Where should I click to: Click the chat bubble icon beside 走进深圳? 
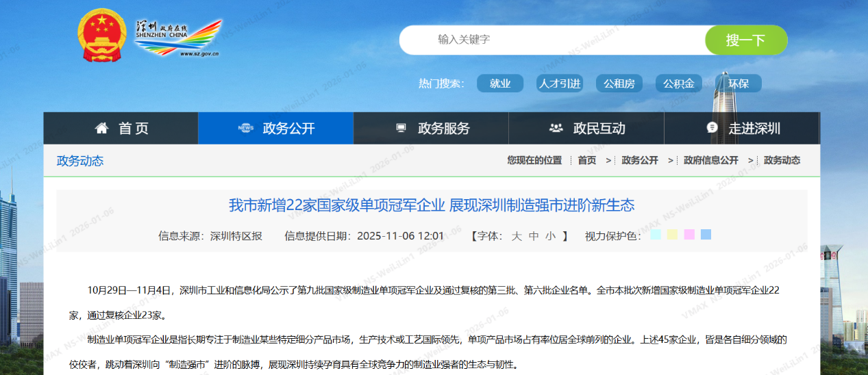(712, 129)
